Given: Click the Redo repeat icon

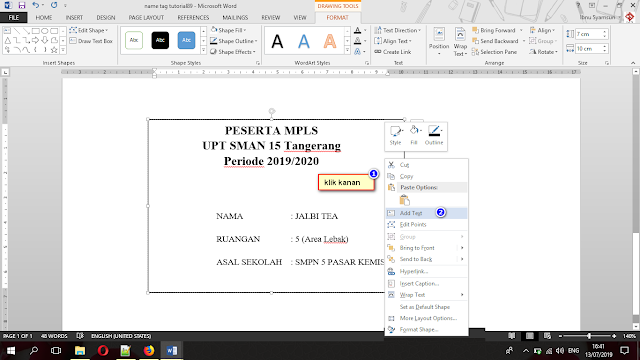Looking at the screenshot, I should [54, 5].
